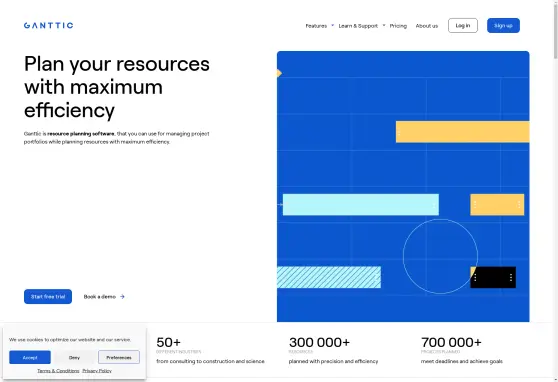This screenshot has height=382, width=558.
Task: Open cookie Preferences
Action: 119,357
